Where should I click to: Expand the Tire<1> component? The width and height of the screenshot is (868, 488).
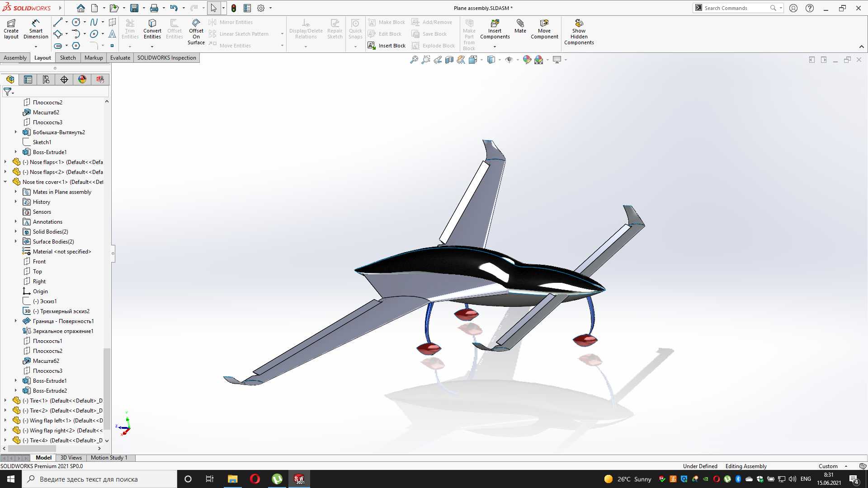click(x=5, y=400)
